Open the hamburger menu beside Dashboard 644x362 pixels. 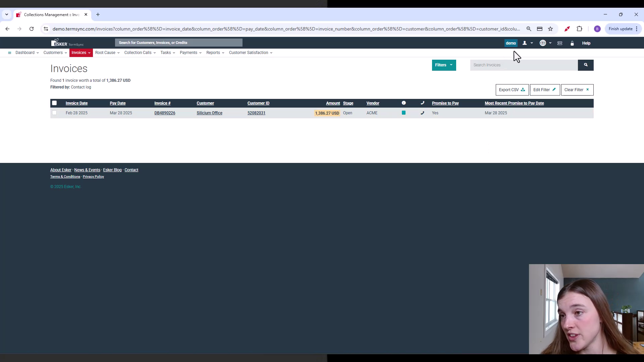click(10, 53)
